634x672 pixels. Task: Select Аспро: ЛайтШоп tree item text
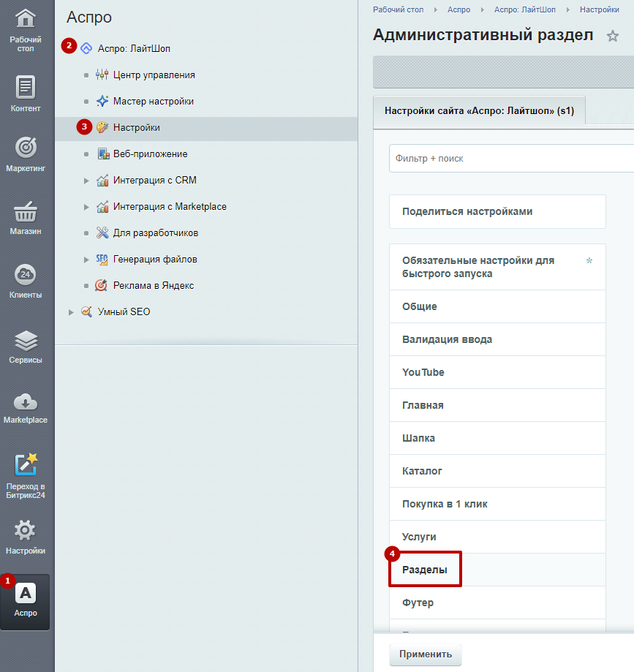pyautogui.click(x=134, y=48)
